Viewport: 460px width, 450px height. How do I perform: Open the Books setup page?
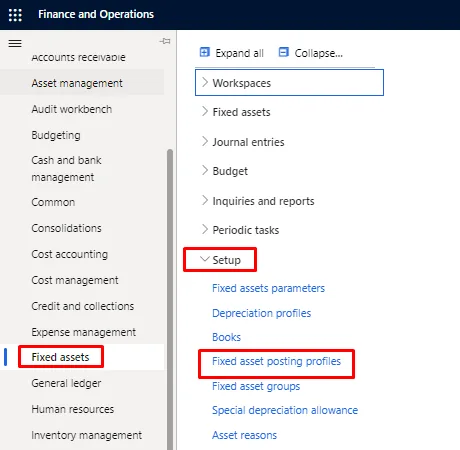226,337
